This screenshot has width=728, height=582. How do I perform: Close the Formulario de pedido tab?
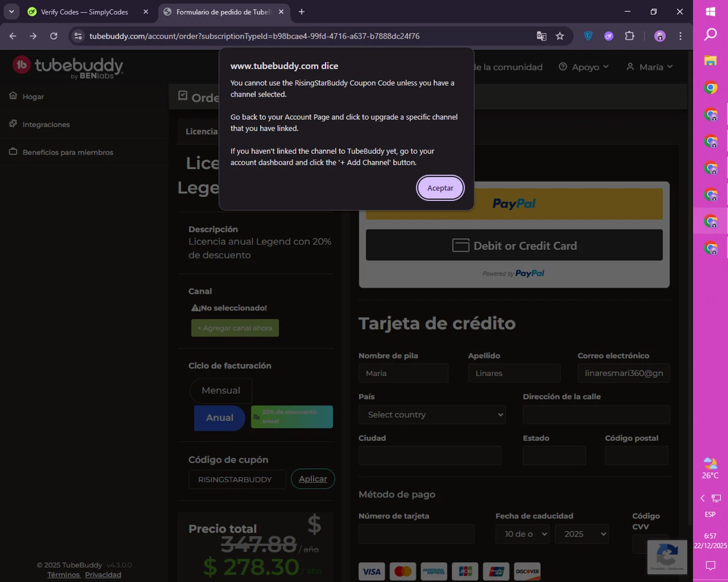coord(281,12)
